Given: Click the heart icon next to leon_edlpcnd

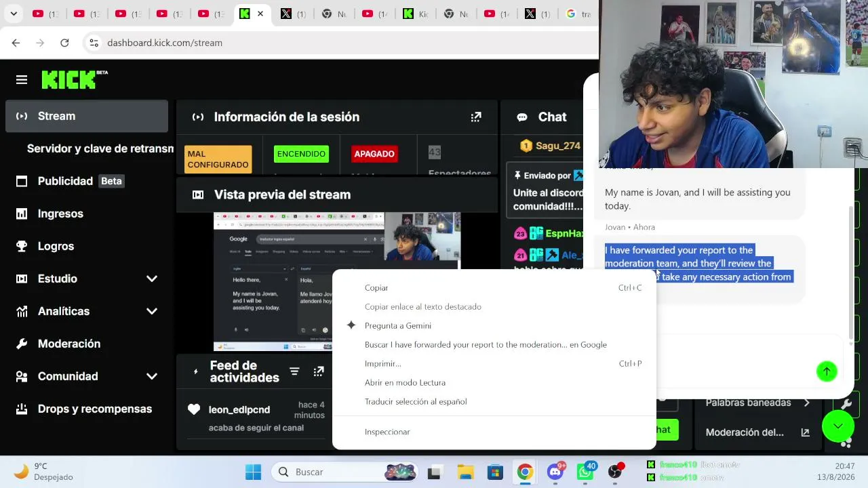Looking at the screenshot, I should [x=194, y=409].
